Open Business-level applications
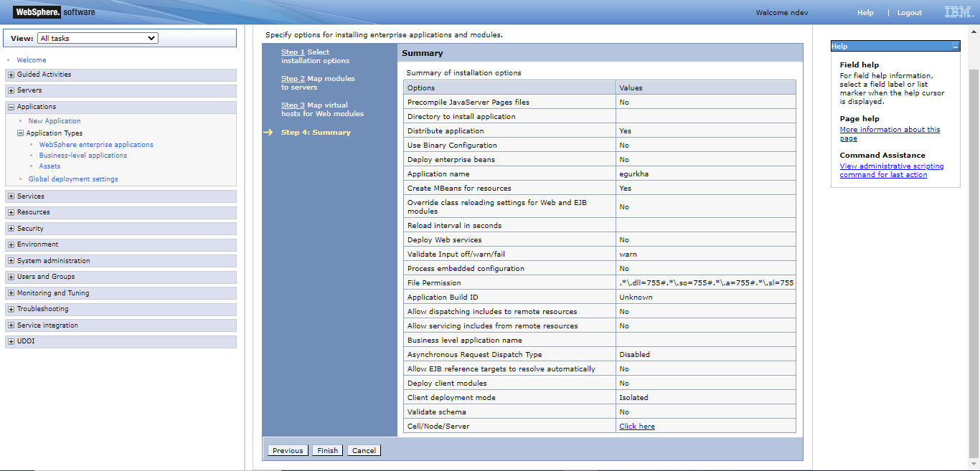This screenshot has width=980, height=471. [83, 156]
